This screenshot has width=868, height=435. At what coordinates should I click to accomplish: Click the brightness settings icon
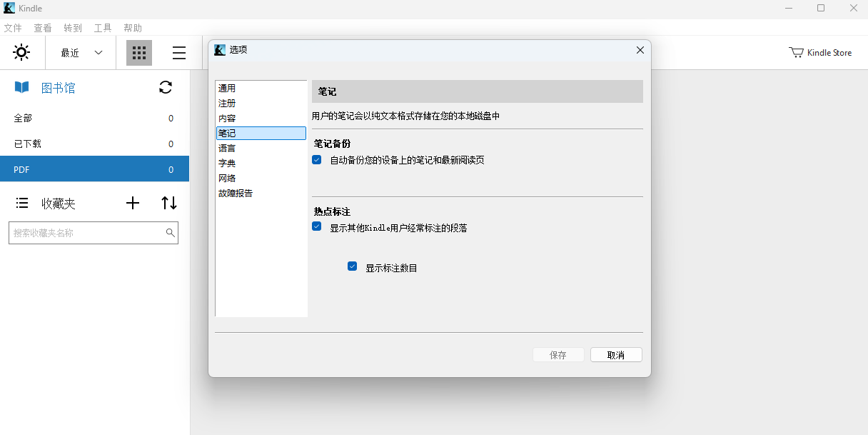point(21,52)
